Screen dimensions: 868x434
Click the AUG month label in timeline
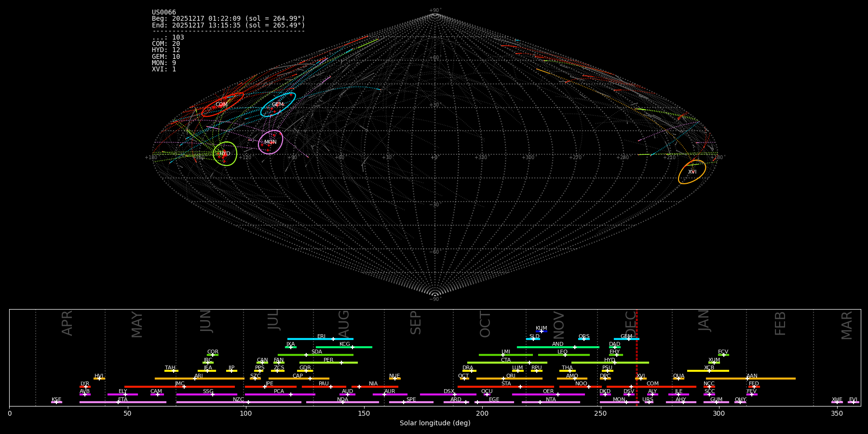point(343,324)
